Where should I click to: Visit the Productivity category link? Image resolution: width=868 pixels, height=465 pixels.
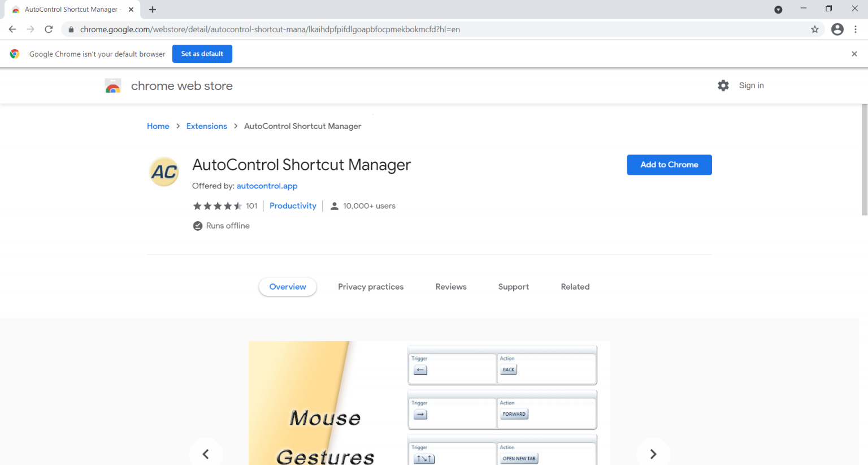point(293,205)
